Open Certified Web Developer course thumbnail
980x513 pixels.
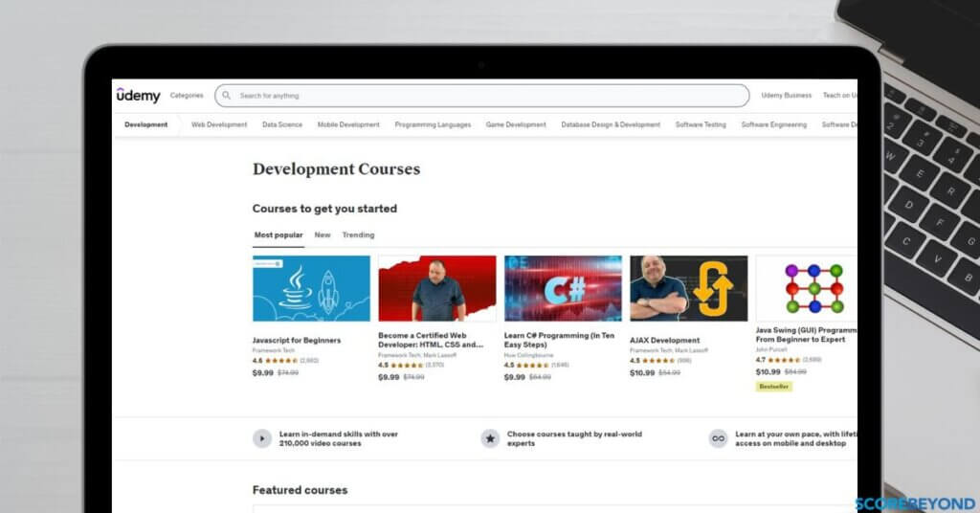(436, 288)
